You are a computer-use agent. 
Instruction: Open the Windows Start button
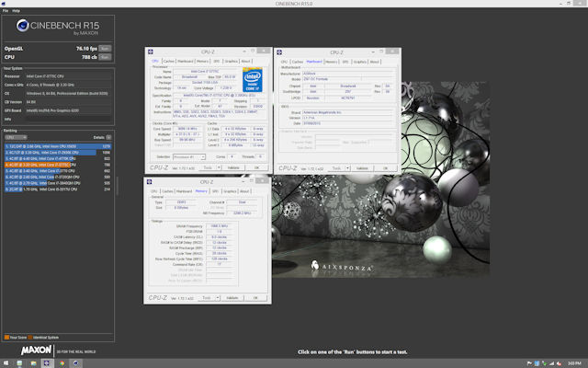(x=6, y=363)
